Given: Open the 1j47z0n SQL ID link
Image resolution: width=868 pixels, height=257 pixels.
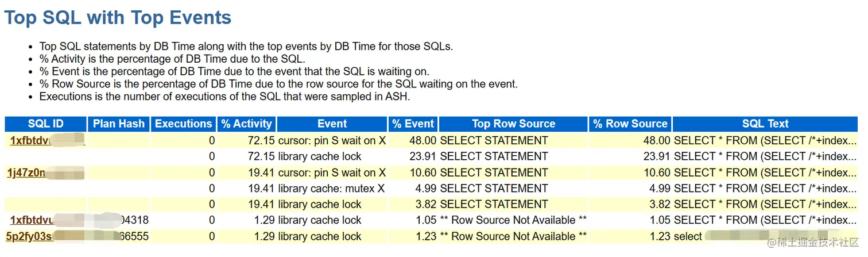Looking at the screenshot, I should tap(26, 172).
